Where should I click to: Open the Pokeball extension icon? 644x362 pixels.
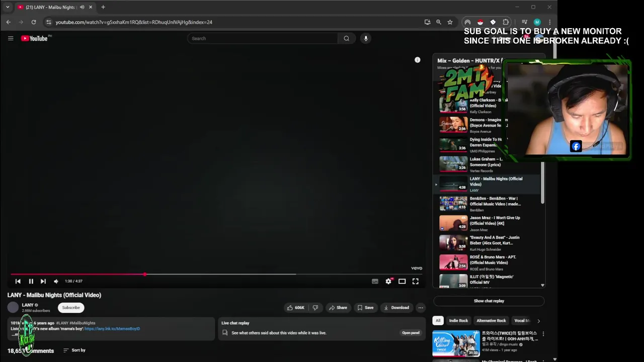480,22
